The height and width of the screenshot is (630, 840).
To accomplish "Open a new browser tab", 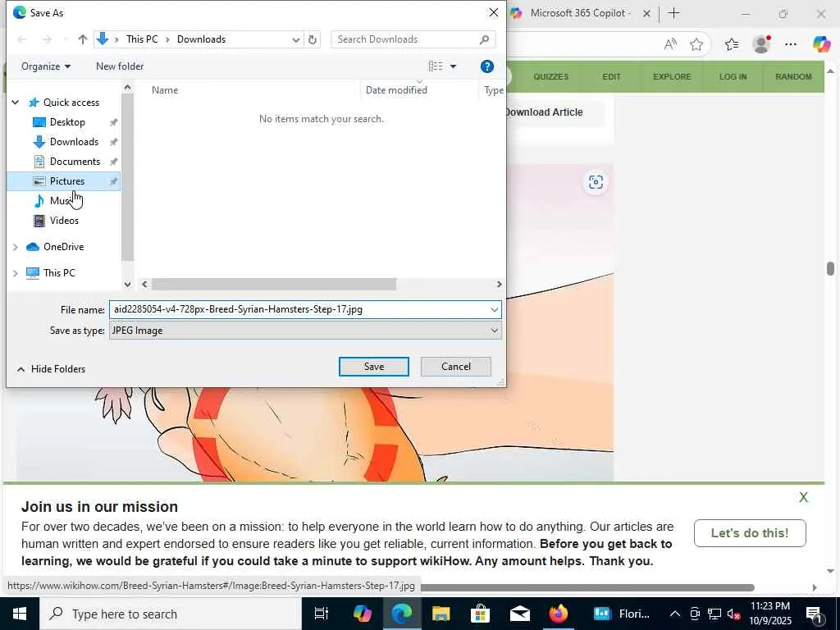I will click(674, 13).
